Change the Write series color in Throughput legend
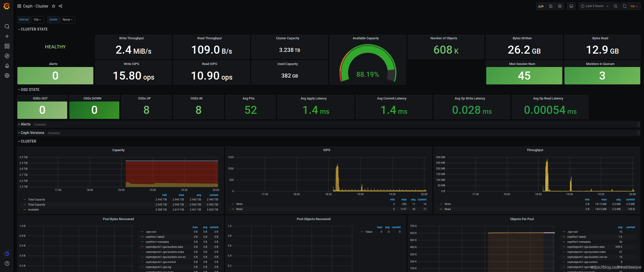The height and width of the screenshot is (272, 644). click(x=441, y=204)
